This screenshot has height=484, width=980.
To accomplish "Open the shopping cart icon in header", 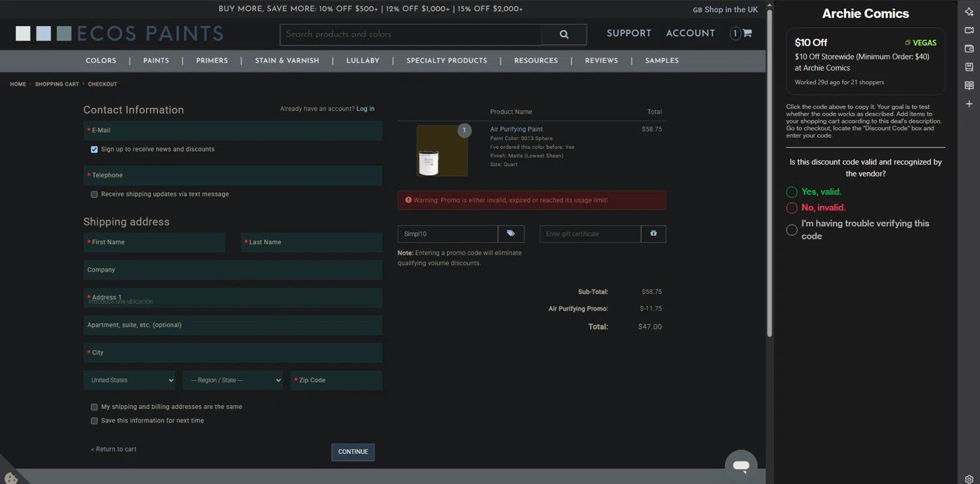I will 747,33.
